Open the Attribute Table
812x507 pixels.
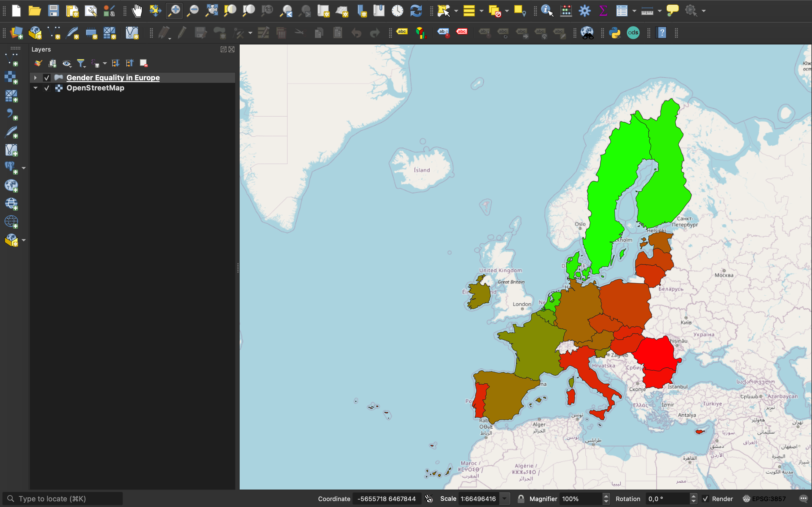[622, 11]
